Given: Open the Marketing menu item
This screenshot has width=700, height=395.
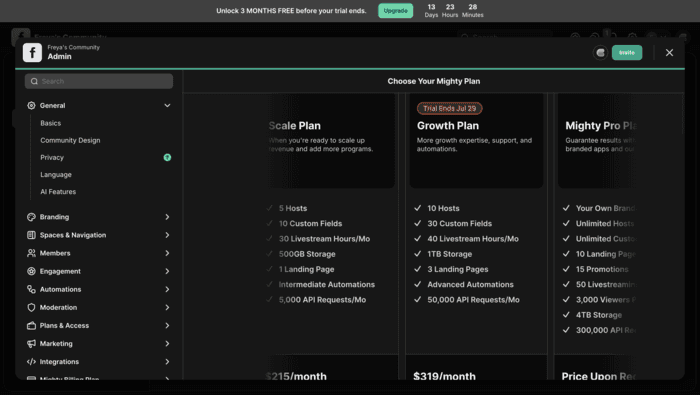Looking at the screenshot, I should click(56, 344).
